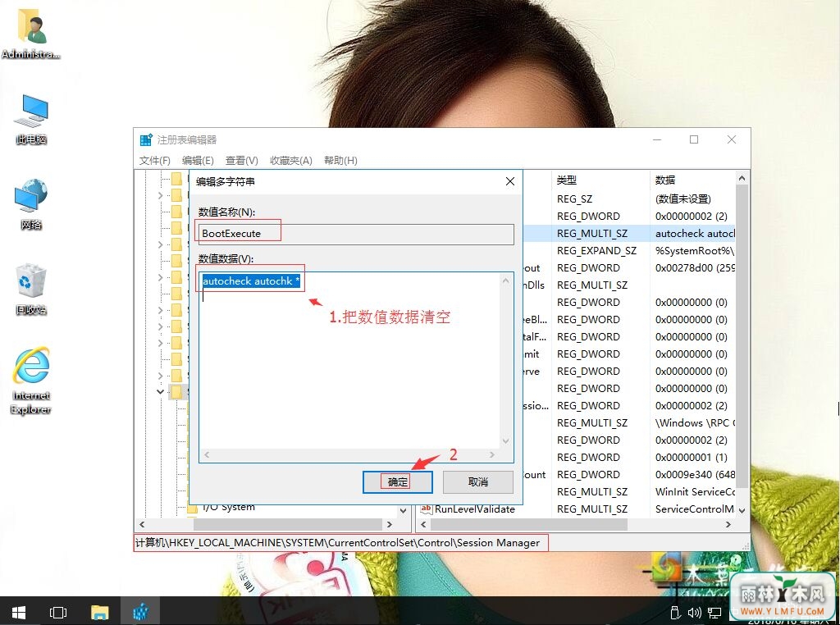This screenshot has width=840, height=625.
Task: Launch Internet Explorer from the desktop
Action: 31,381
